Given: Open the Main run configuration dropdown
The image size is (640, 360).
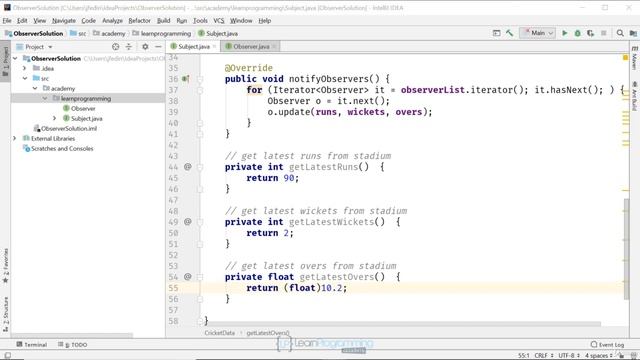Looking at the screenshot, I should [538, 33].
